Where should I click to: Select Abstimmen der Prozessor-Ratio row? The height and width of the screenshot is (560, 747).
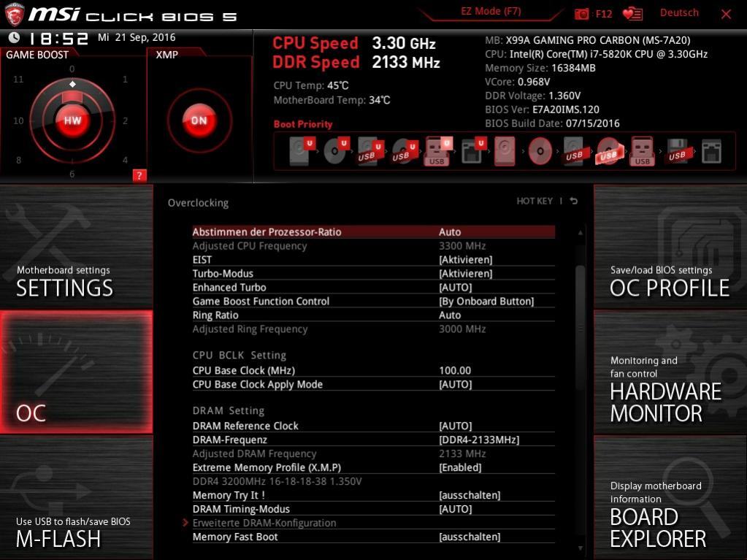point(374,232)
